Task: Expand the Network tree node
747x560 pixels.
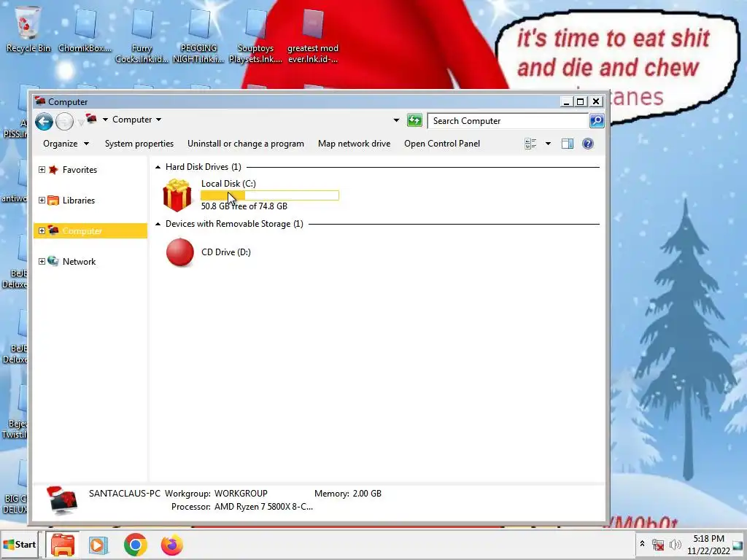Action: [42, 262]
